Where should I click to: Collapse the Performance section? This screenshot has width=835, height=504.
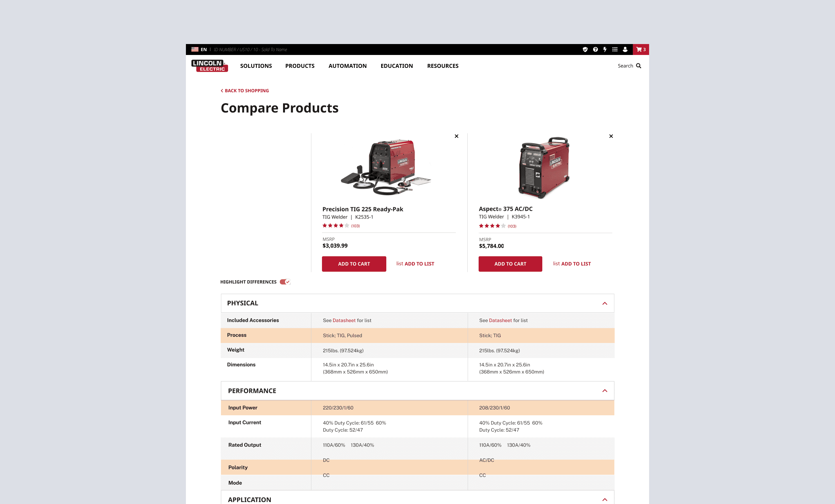[605, 391]
